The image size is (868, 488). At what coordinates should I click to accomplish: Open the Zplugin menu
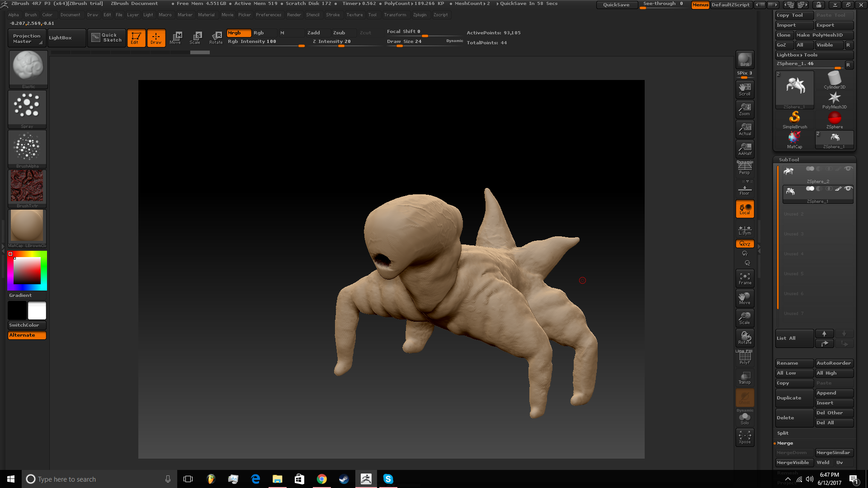[x=420, y=15]
